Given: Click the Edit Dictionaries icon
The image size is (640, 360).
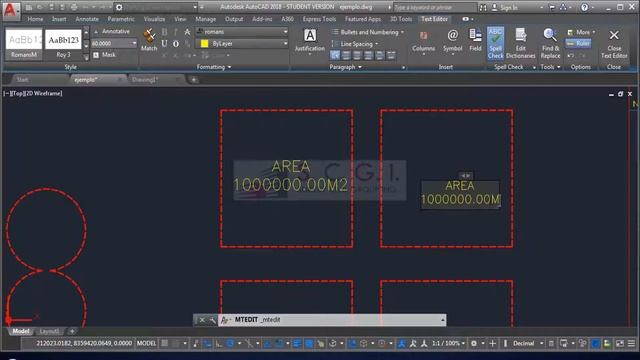Looking at the screenshot, I should [520, 43].
